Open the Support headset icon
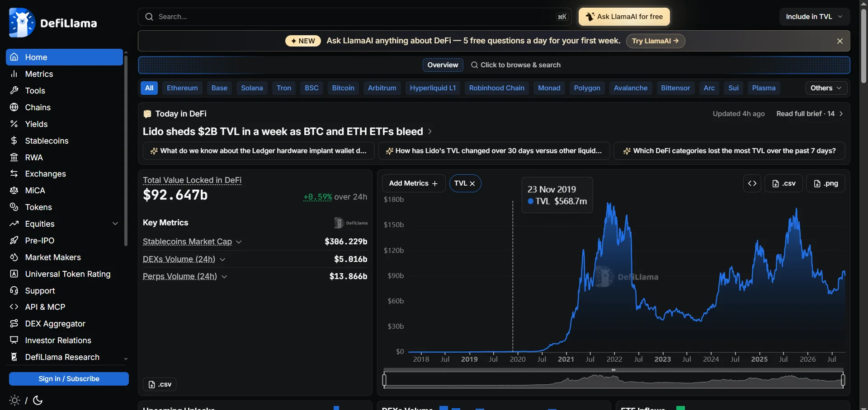The width and height of the screenshot is (868, 410). [14, 291]
